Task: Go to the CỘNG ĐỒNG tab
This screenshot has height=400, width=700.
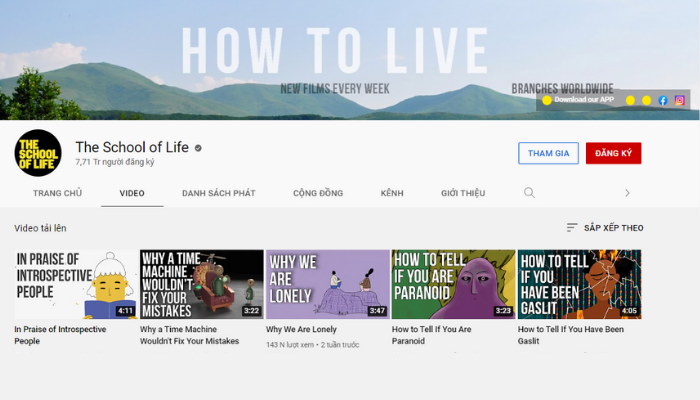Action: (x=318, y=193)
